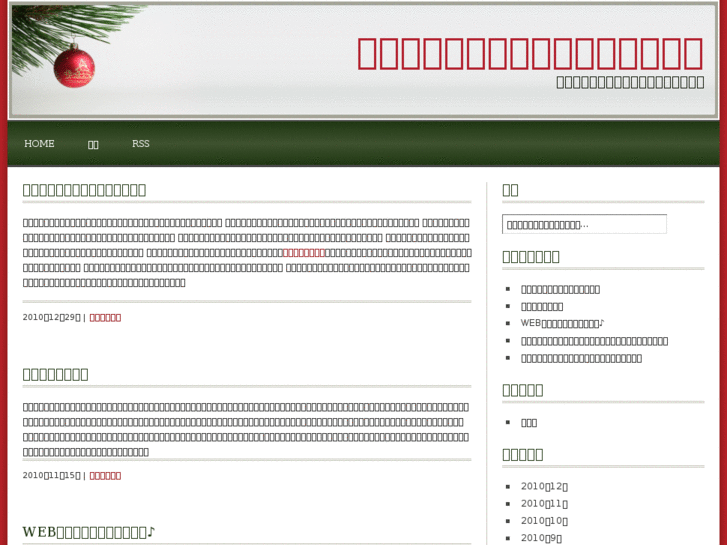727x545 pixels.
Task: Open fourth entry in recent posts list
Action: coord(594,341)
